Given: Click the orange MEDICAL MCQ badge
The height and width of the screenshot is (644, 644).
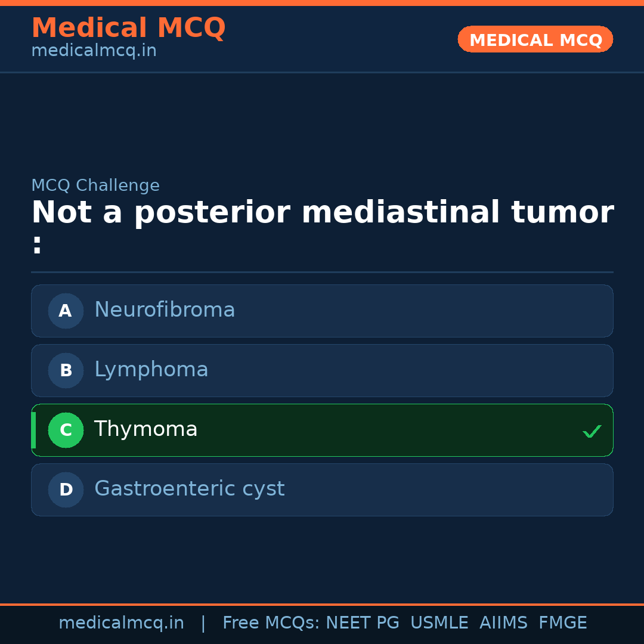Looking at the screenshot, I should pos(535,39).
